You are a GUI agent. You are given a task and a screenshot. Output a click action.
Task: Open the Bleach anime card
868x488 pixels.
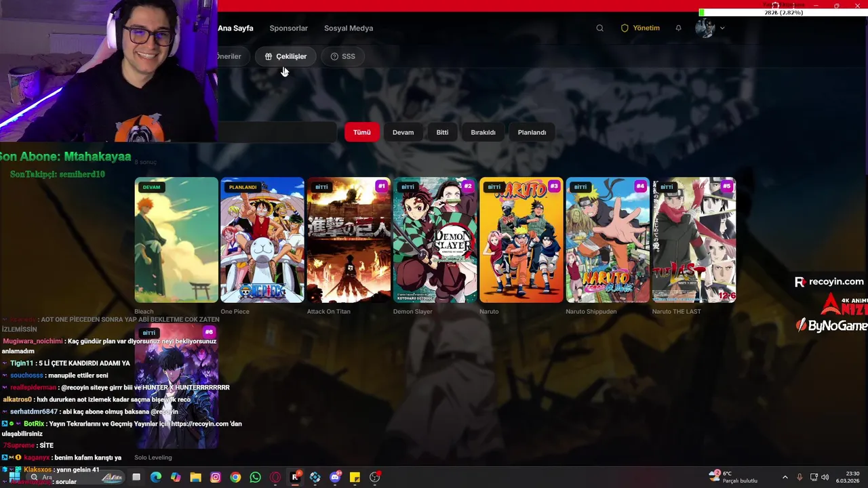176,240
